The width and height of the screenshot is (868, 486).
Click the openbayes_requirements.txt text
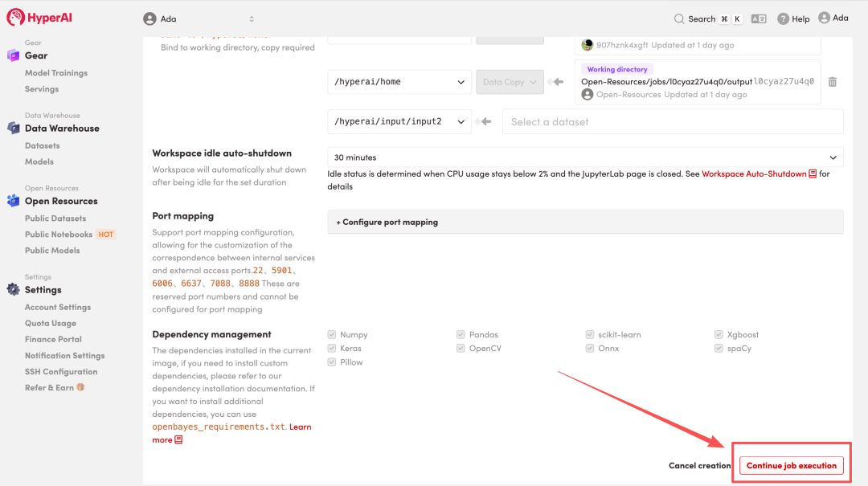tap(219, 427)
